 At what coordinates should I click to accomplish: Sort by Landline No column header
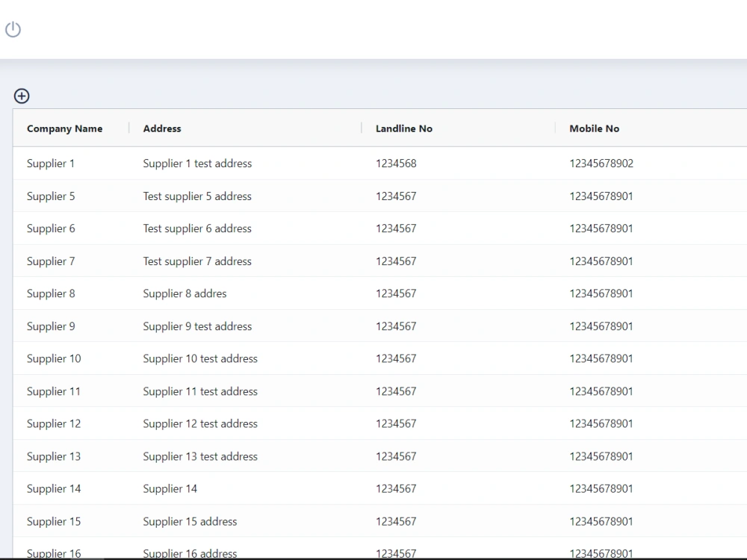click(x=404, y=128)
